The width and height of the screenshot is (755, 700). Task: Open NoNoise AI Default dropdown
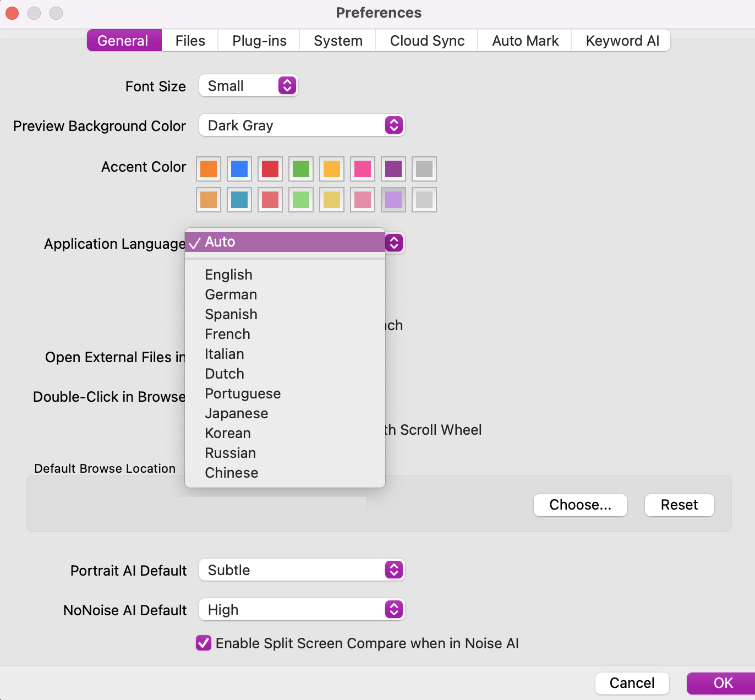coord(302,610)
